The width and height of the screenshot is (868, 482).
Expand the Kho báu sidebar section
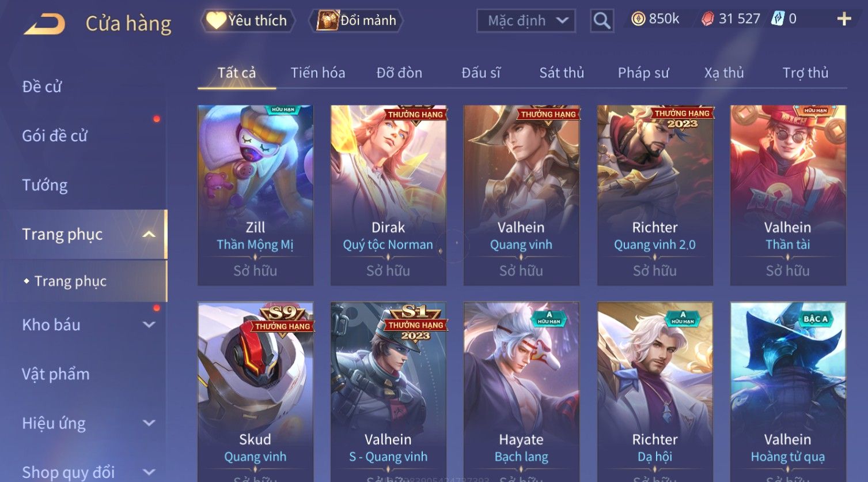pyautogui.click(x=149, y=325)
